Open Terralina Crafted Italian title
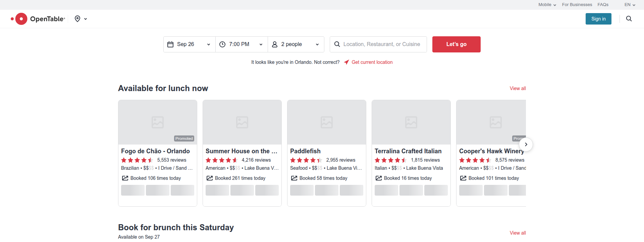 point(408,151)
